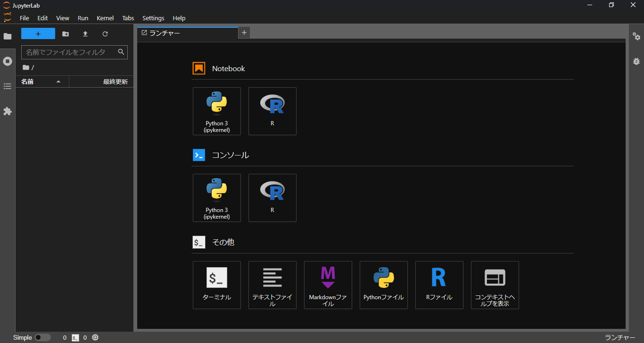Open the Run menu
This screenshot has width=644, height=343.
[x=83, y=18]
